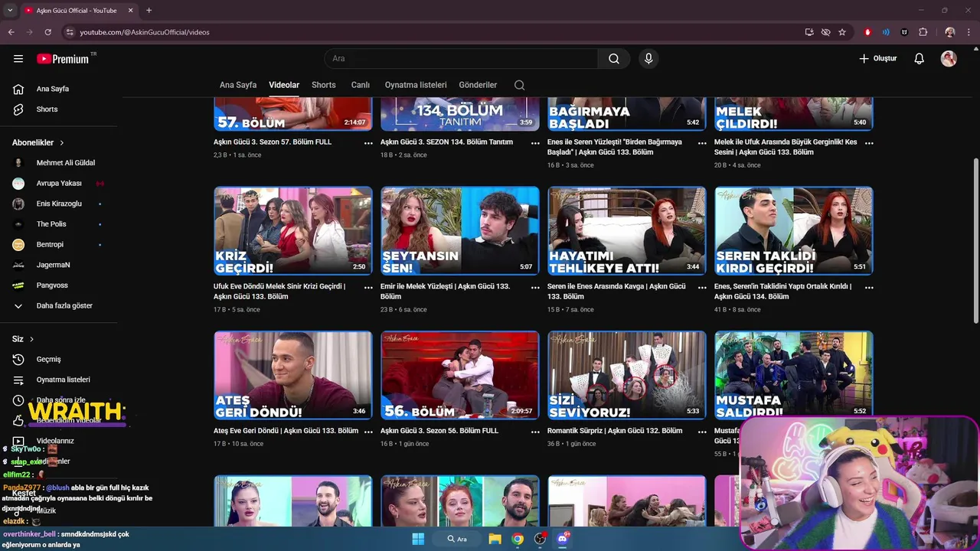Open the Gönderiler tab

[x=478, y=85]
